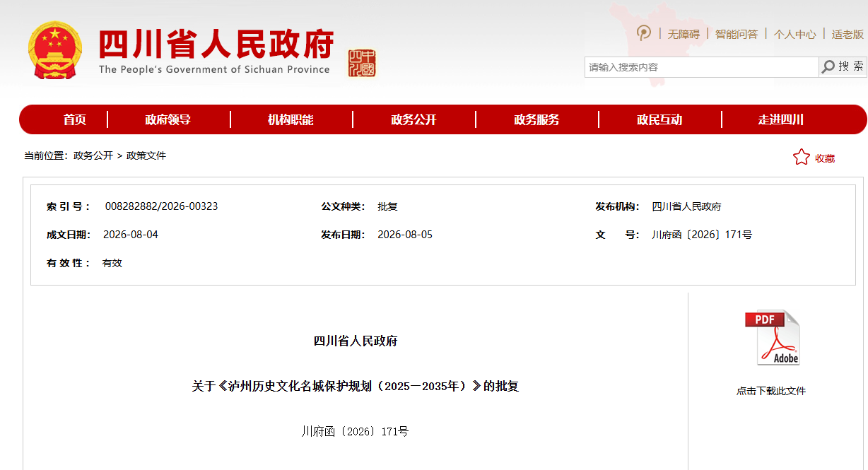Open 智能问答 link
The image size is (868, 470).
click(x=737, y=34)
